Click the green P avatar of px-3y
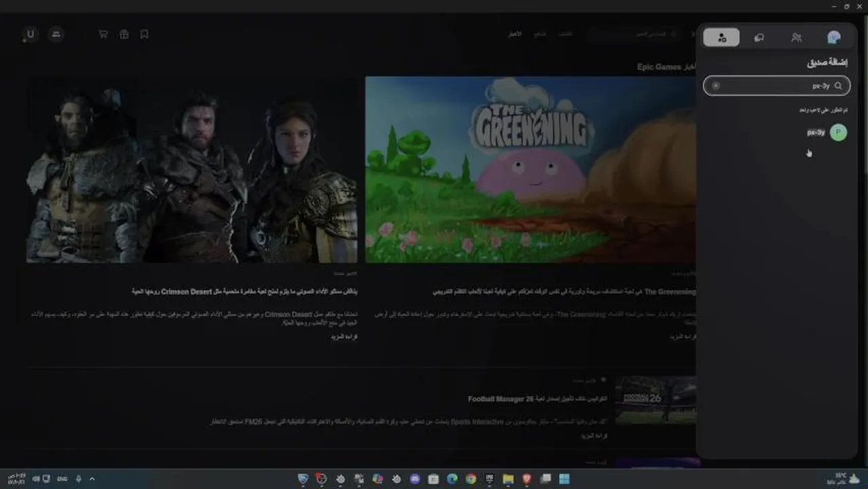The height and width of the screenshot is (489, 868). point(839,132)
